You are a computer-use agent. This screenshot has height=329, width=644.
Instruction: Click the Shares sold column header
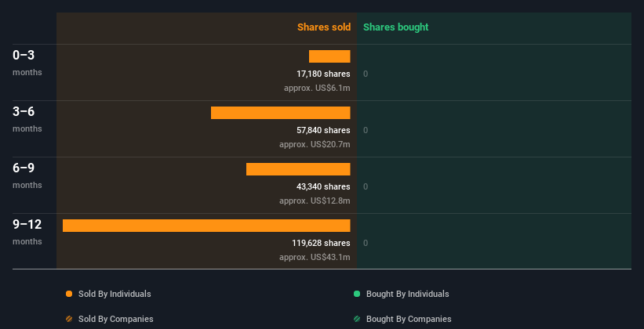[324, 27]
